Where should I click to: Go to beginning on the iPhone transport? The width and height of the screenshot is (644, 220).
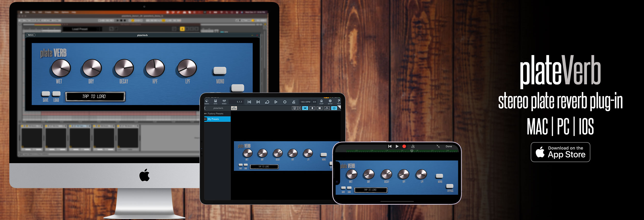point(390,146)
